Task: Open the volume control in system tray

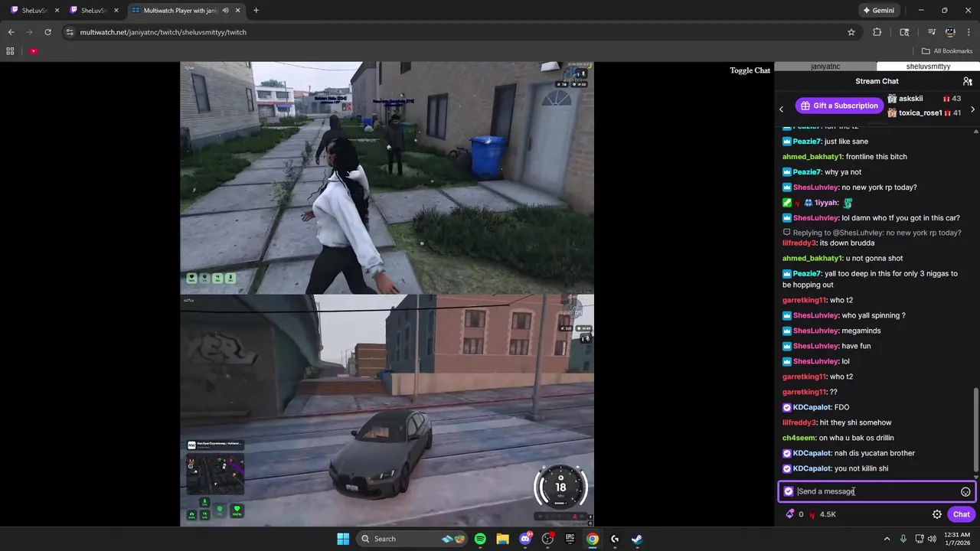Action: click(934, 539)
